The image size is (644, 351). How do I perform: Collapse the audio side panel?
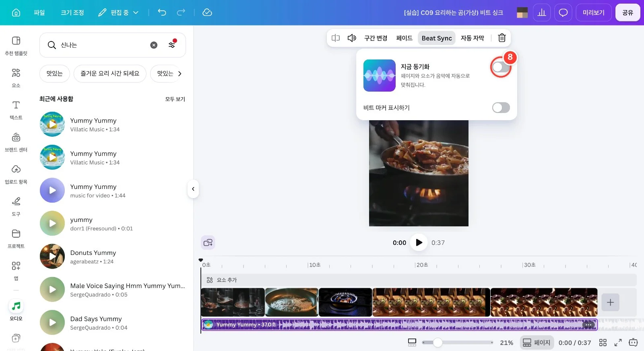[193, 189]
